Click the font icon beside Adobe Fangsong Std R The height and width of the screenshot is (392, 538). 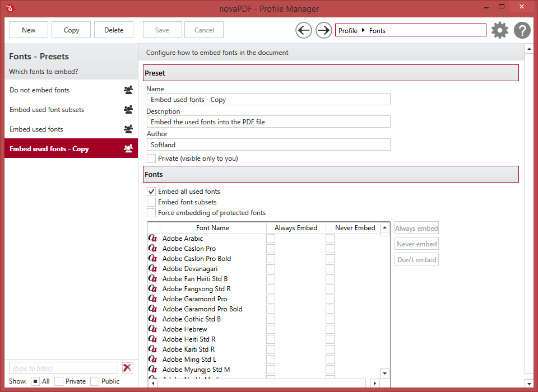[x=152, y=288]
